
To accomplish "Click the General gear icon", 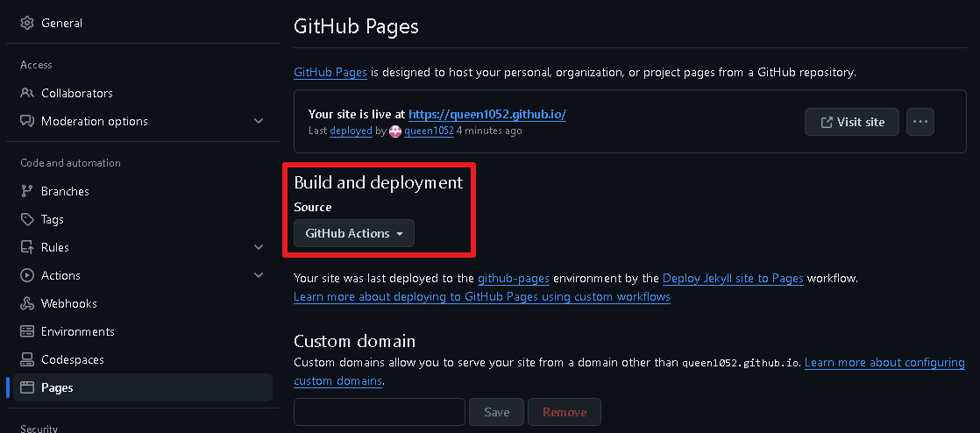I will pyautogui.click(x=26, y=23).
